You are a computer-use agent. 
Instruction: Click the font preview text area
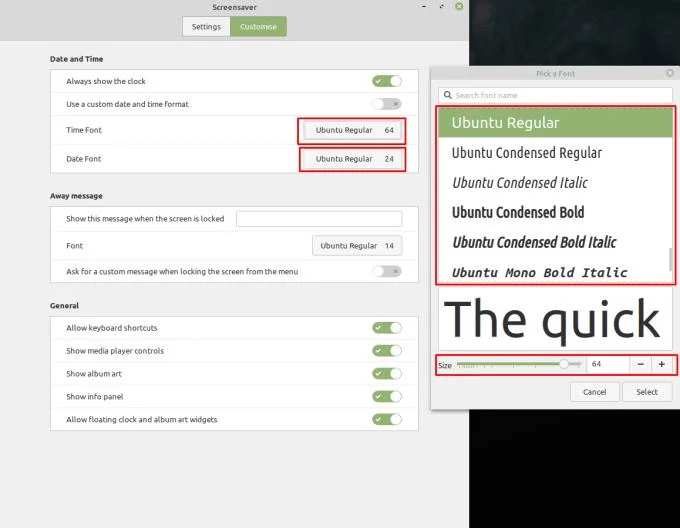point(555,319)
